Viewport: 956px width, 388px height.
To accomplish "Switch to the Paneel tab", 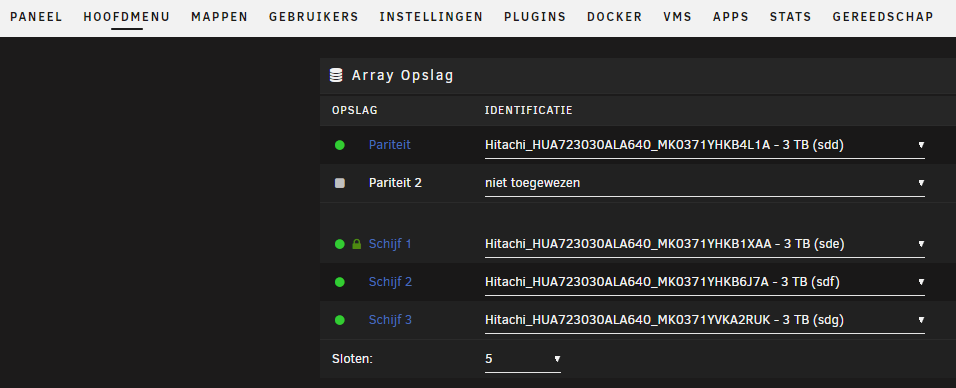I will click(36, 17).
